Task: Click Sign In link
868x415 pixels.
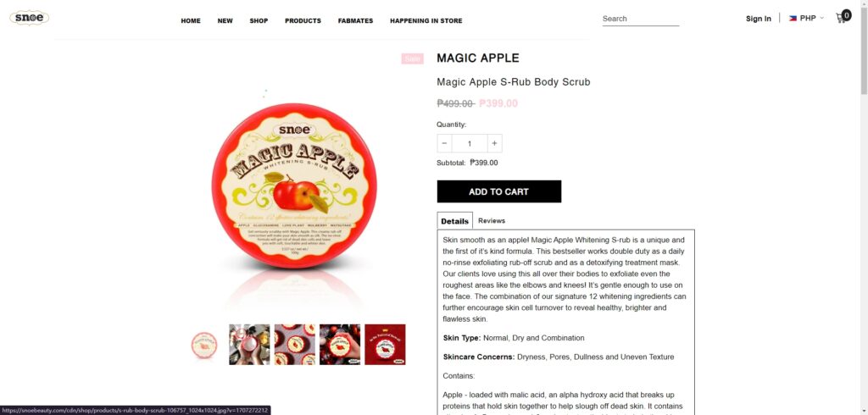Action: [x=758, y=19]
